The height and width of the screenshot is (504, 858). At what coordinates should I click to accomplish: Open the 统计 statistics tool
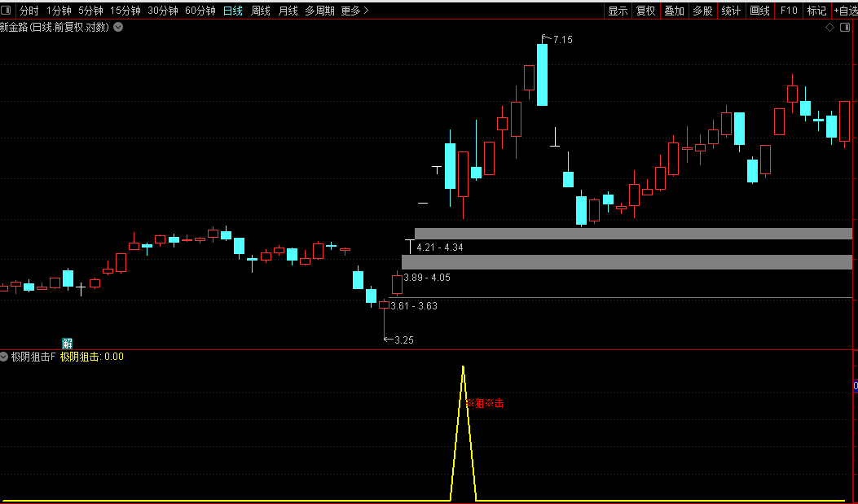[x=731, y=11]
